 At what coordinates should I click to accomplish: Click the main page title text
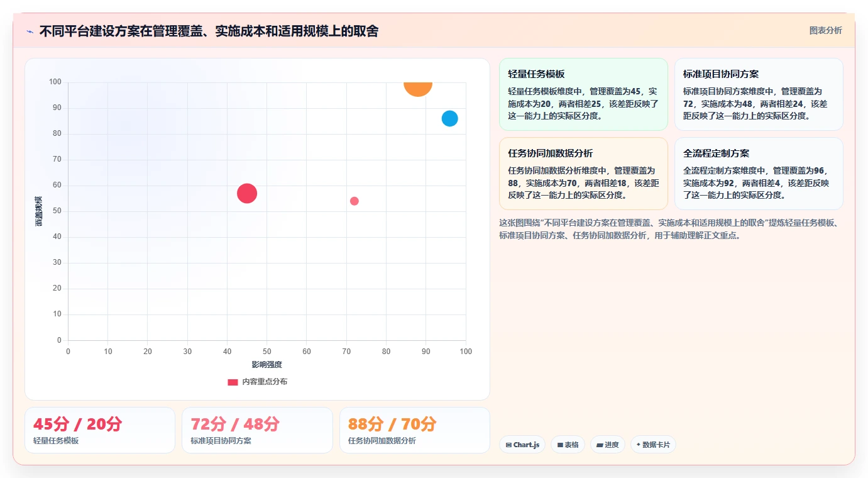click(x=209, y=31)
